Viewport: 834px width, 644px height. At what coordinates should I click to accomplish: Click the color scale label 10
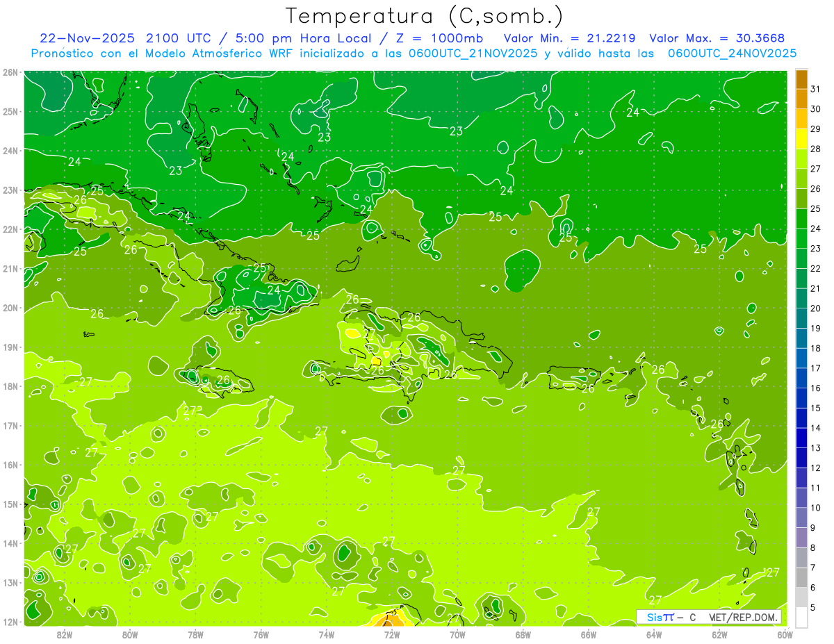pyautogui.click(x=815, y=507)
